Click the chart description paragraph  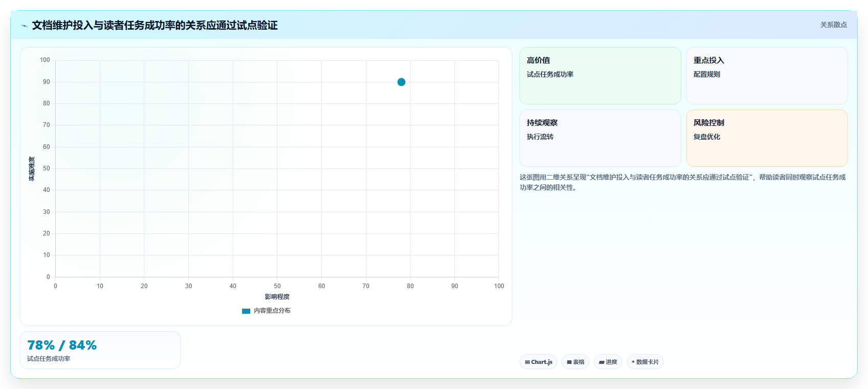click(683, 182)
